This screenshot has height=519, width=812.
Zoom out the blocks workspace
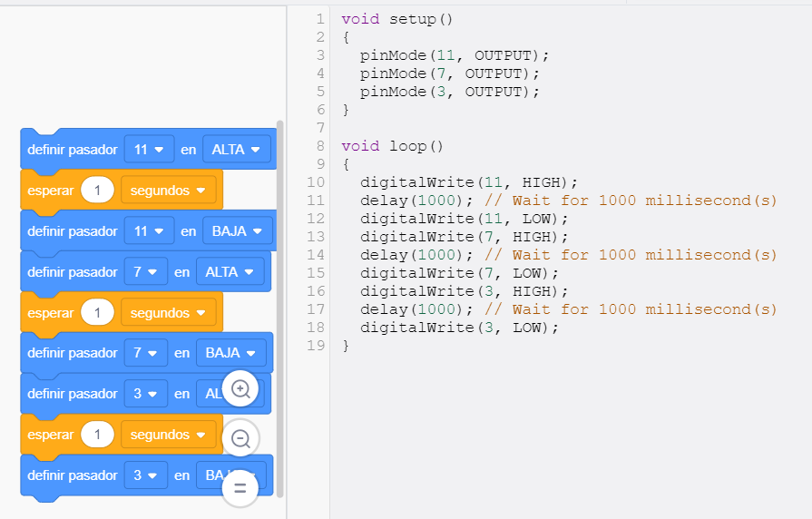tap(240, 438)
